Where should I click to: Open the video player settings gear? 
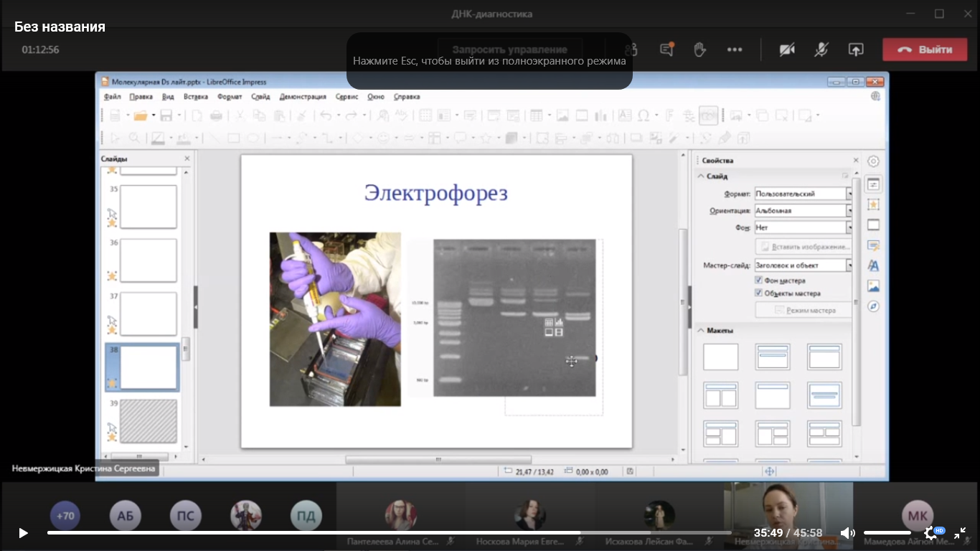931,533
